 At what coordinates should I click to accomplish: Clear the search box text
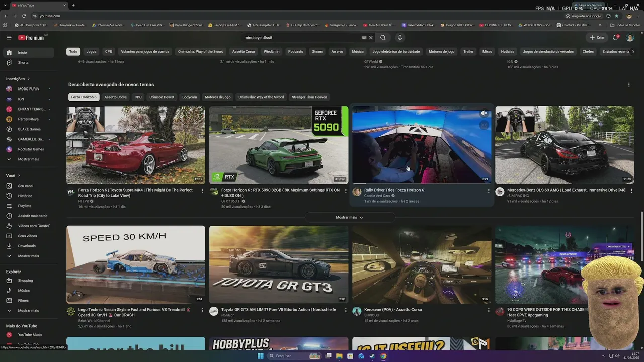click(x=371, y=38)
